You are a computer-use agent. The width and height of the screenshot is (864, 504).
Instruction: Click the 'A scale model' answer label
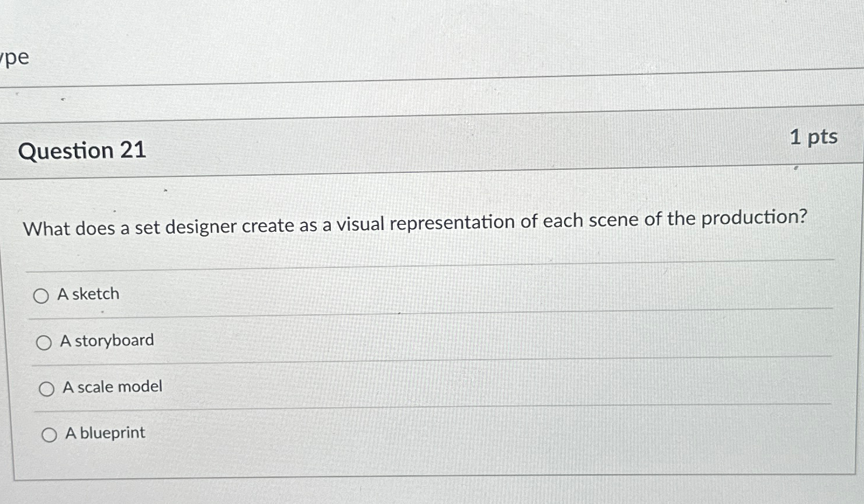click(x=110, y=387)
